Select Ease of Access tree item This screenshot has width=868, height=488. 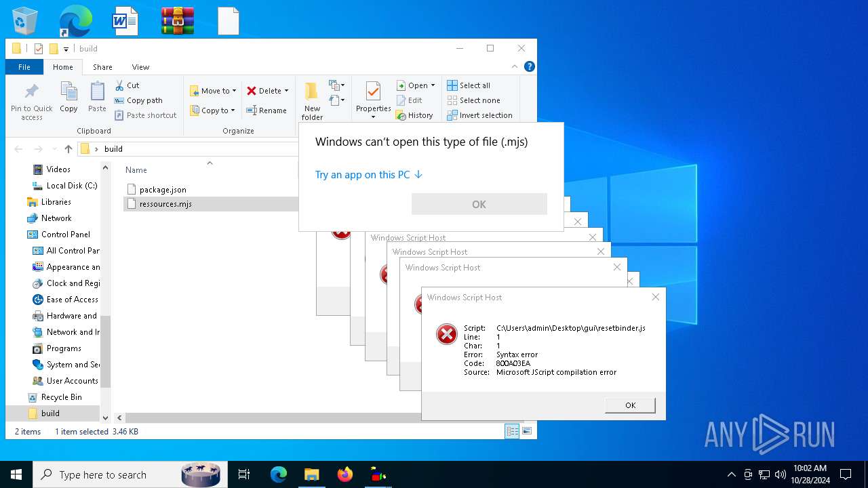tap(66, 300)
